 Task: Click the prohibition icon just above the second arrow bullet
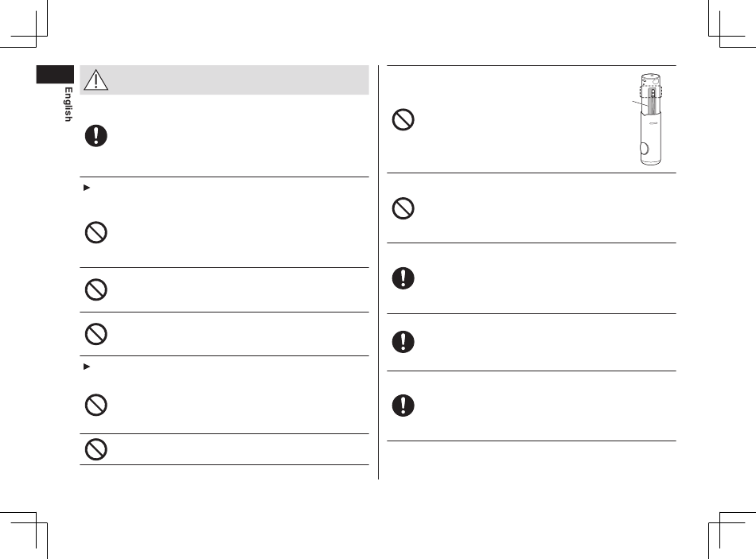[97, 334]
